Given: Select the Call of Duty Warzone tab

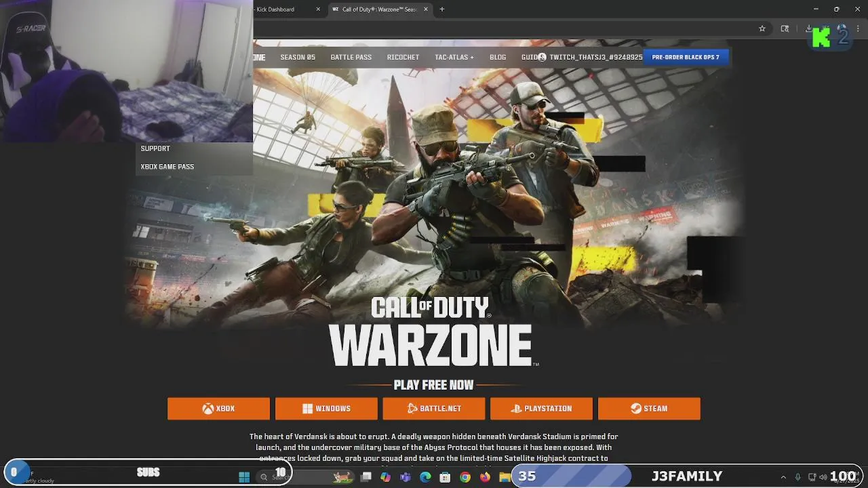Looking at the screenshot, I should click(380, 9).
